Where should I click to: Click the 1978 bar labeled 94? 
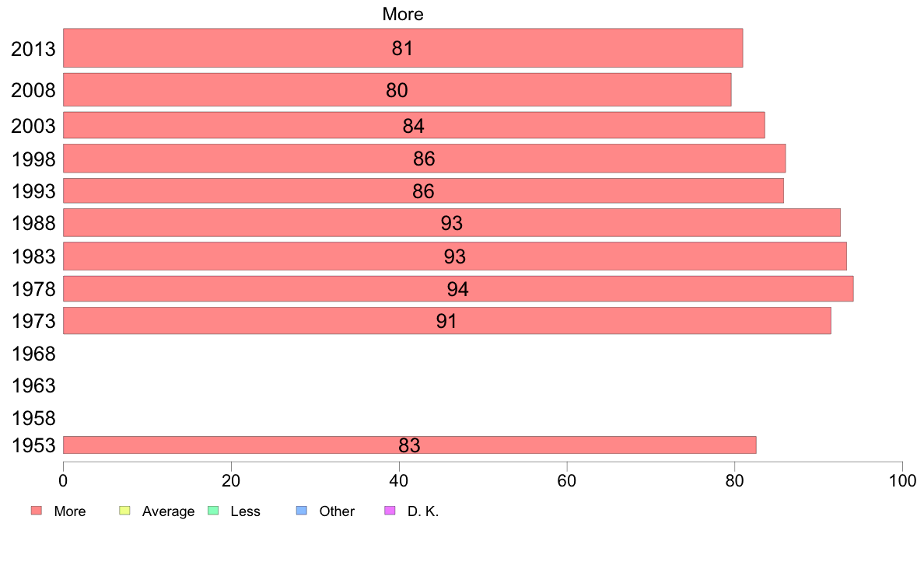(x=457, y=289)
